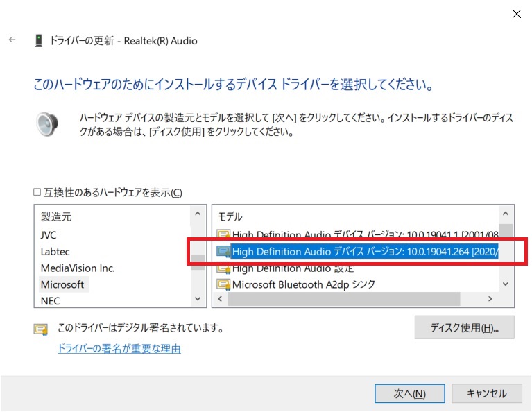Select manufacturer NEC
Viewport: 532px width, 412px height.
(50, 301)
